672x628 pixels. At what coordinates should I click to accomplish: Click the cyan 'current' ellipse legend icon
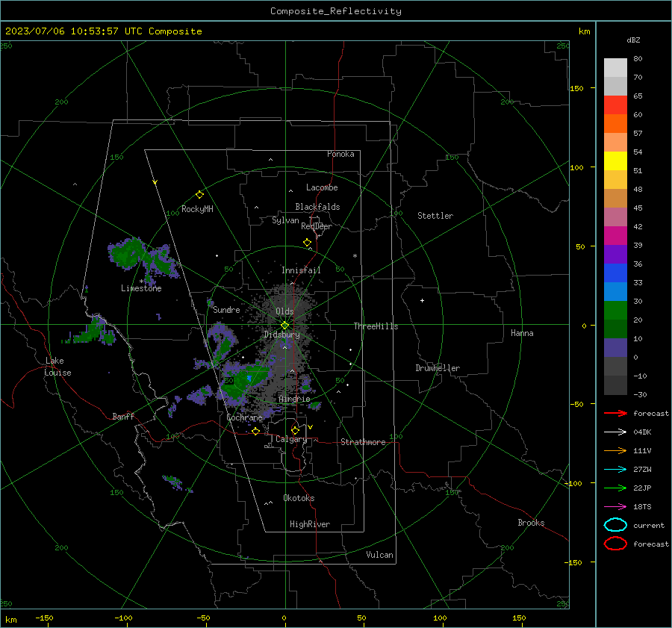(x=615, y=525)
